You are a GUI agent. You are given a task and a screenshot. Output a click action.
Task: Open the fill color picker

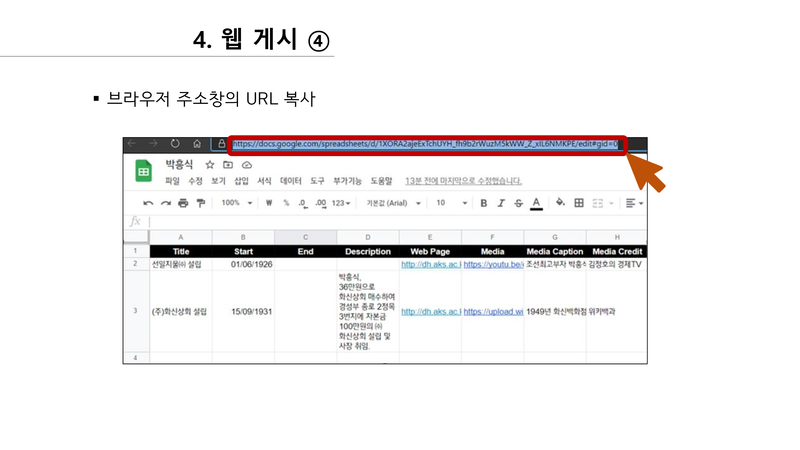[x=560, y=203]
